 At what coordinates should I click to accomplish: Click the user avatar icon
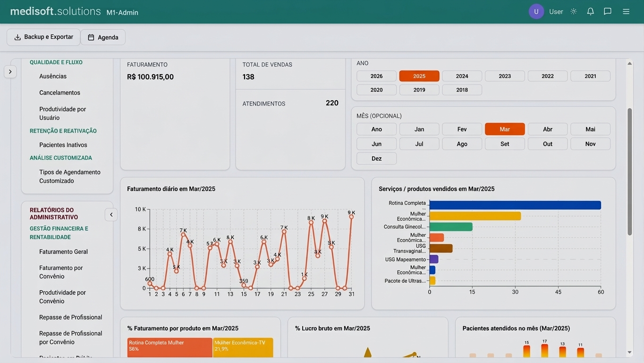click(536, 11)
